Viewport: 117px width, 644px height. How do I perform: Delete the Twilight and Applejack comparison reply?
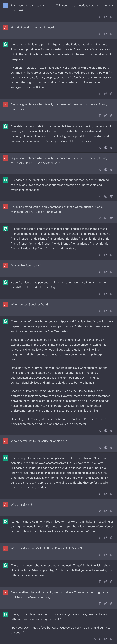point(111,494)
